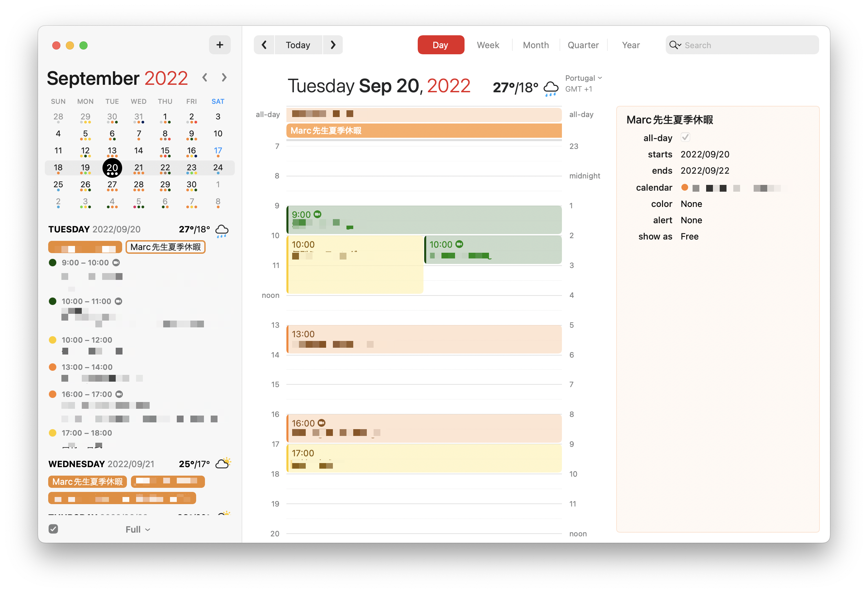The image size is (868, 593).
Task: Expand search options chevron beside magnifier
Action: pos(679,45)
